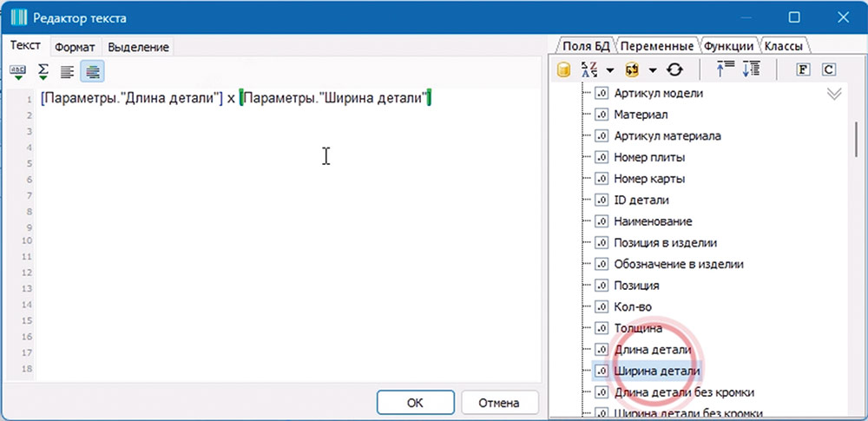
Task: Toggle the highlighted colored-lines text button
Action: point(92,71)
